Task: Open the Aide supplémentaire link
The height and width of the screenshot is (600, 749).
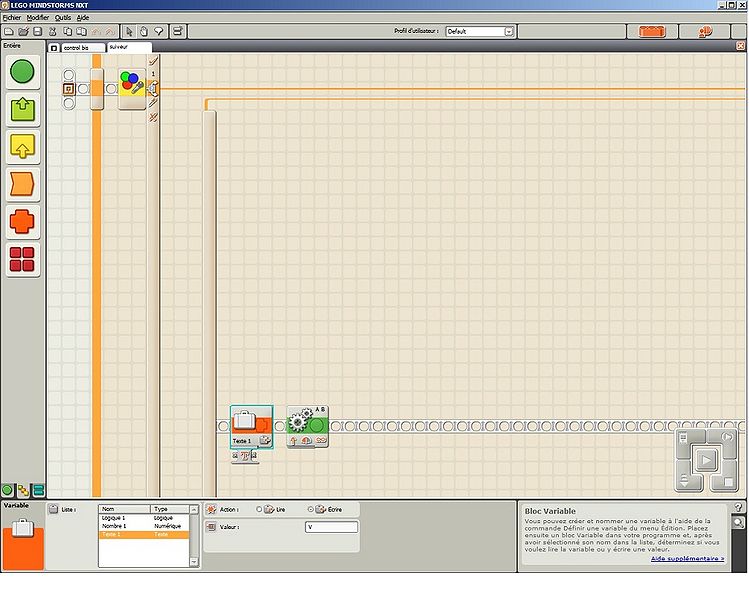Action: [687, 558]
